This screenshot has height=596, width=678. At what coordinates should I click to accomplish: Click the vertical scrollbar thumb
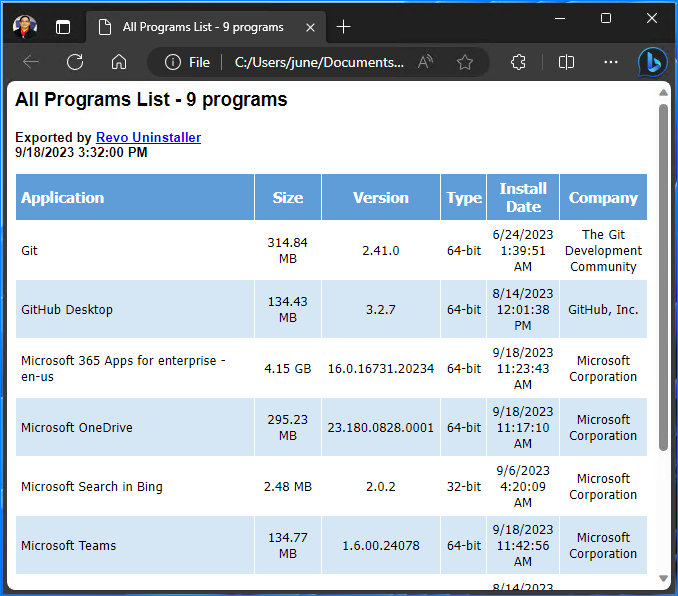(x=663, y=278)
